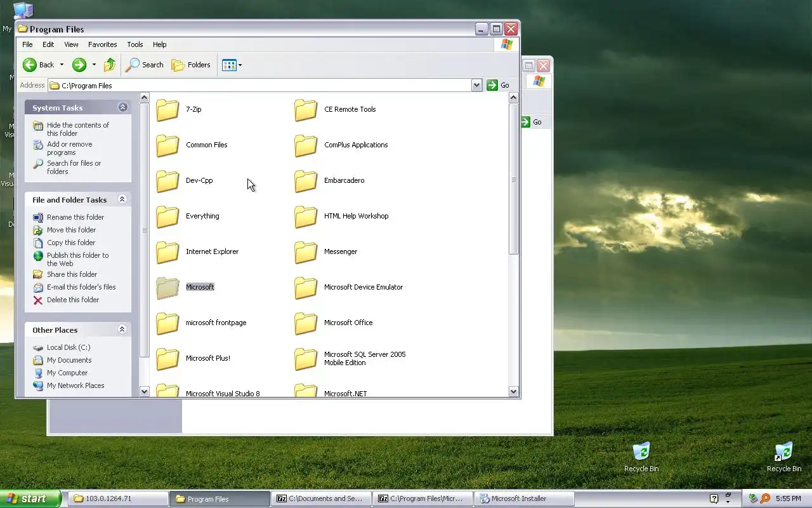This screenshot has height=508, width=812.
Task: Select the Microsoft Office folder icon
Action: click(x=306, y=323)
